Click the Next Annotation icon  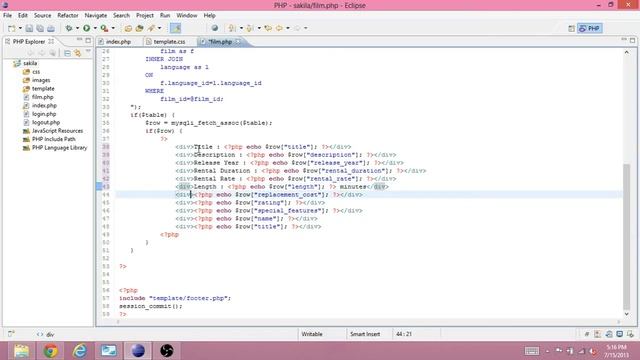pyautogui.click(x=232, y=28)
